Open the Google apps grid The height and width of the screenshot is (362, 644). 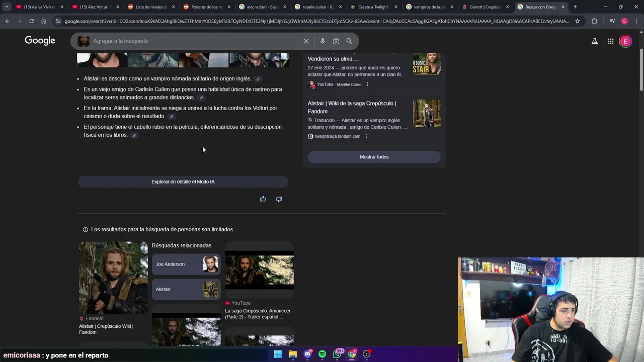coord(610,41)
